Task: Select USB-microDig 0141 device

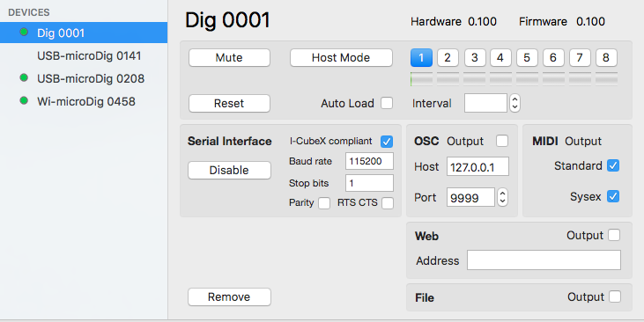Action: [x=89, y=55]
